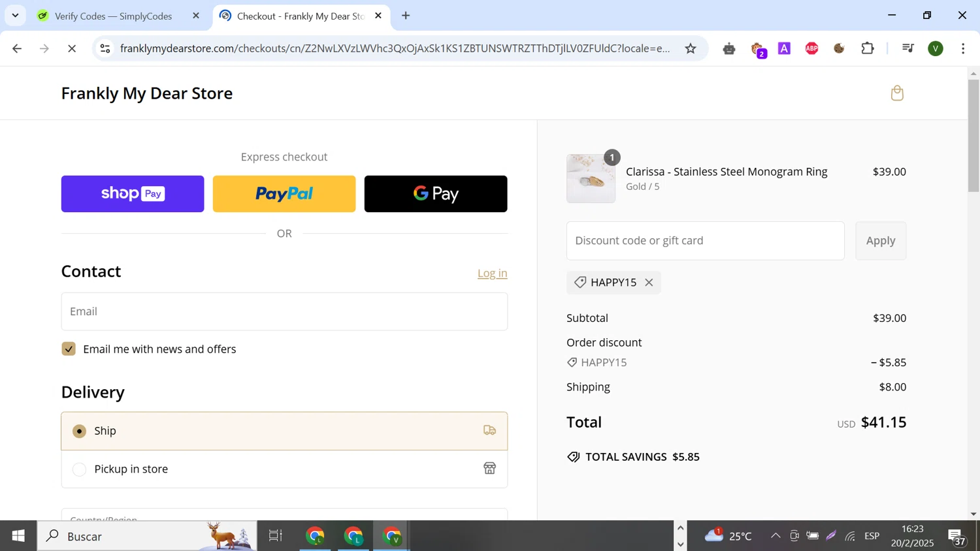Pay with Shop Pay button
Image resolution: width=980 pixels, height=551 pixels.
point(133,194)
